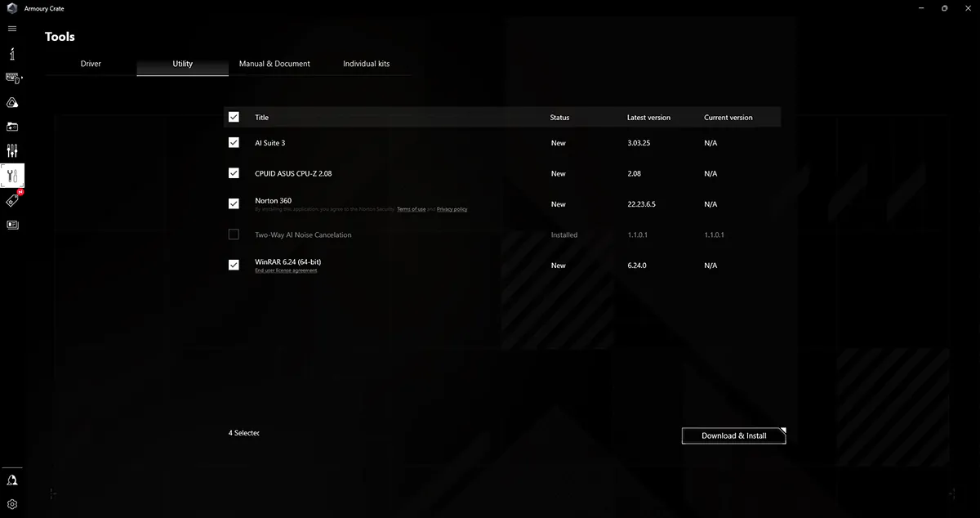980x518 pixels.
Task: Click the Status column header
Action: click(559, 118)
